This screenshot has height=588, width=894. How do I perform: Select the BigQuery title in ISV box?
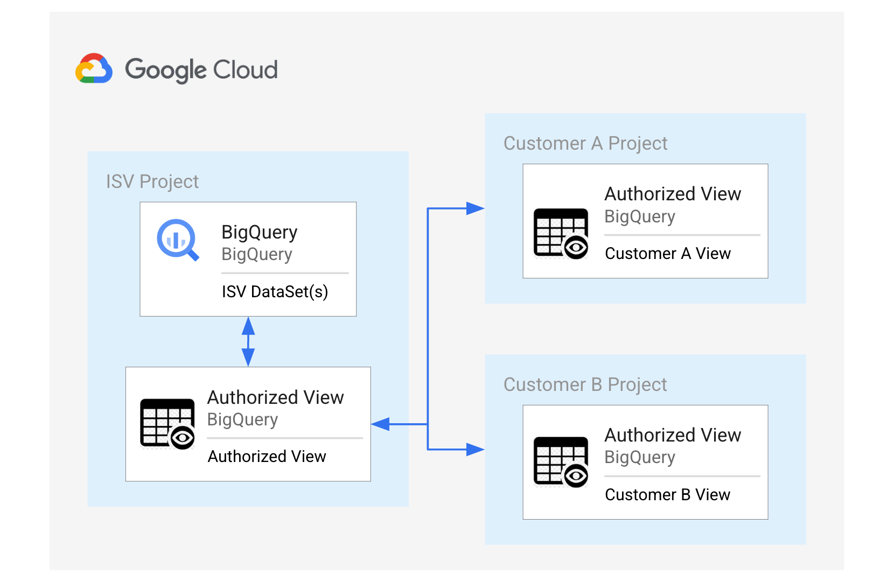[260, 232]
